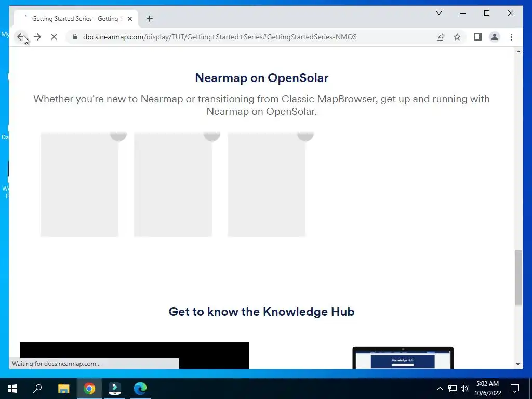This screenshot has width=532, height=399.
Task: Go back using the browser back arrow
Action: tap(21, 37)
